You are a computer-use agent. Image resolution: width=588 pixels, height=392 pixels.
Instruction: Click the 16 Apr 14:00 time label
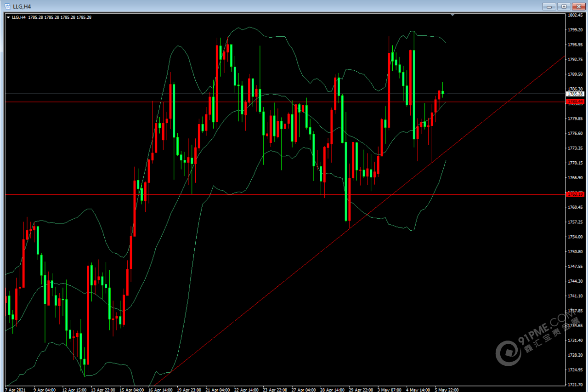point(160,390)
